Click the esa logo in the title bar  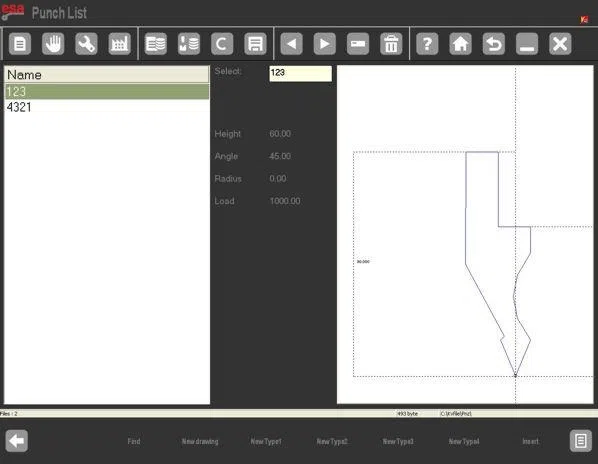[x=13, y=11]
